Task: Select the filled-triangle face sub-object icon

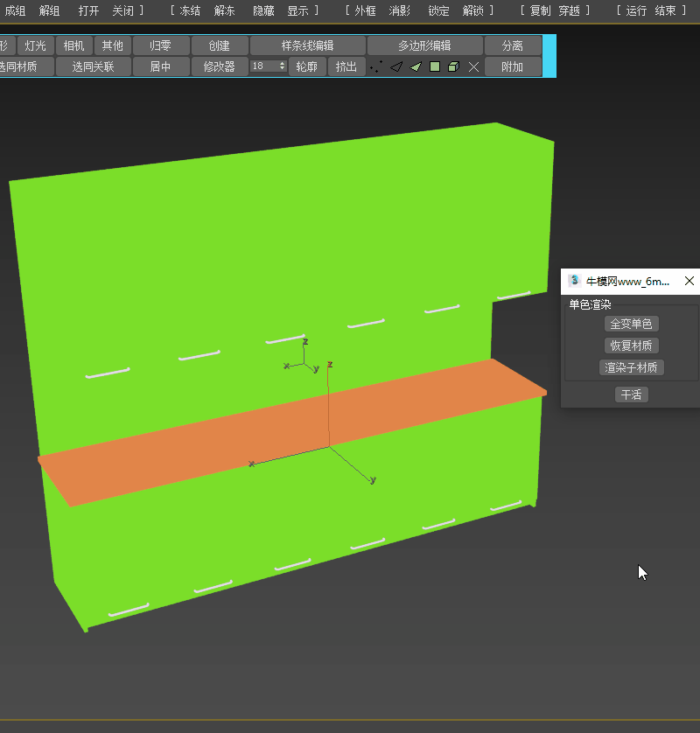Action: click(414, 66)
